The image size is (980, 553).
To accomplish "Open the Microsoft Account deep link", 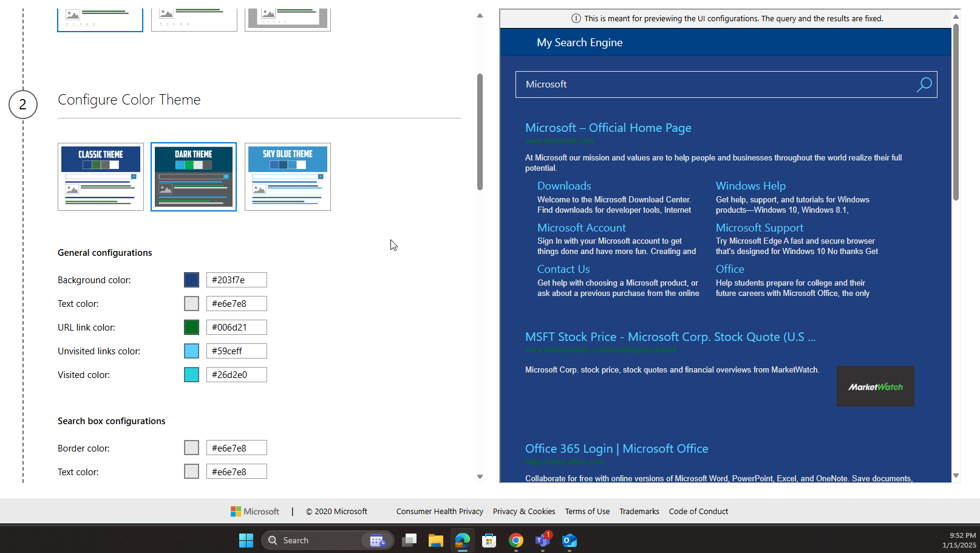I will click(x=582, y=228).
